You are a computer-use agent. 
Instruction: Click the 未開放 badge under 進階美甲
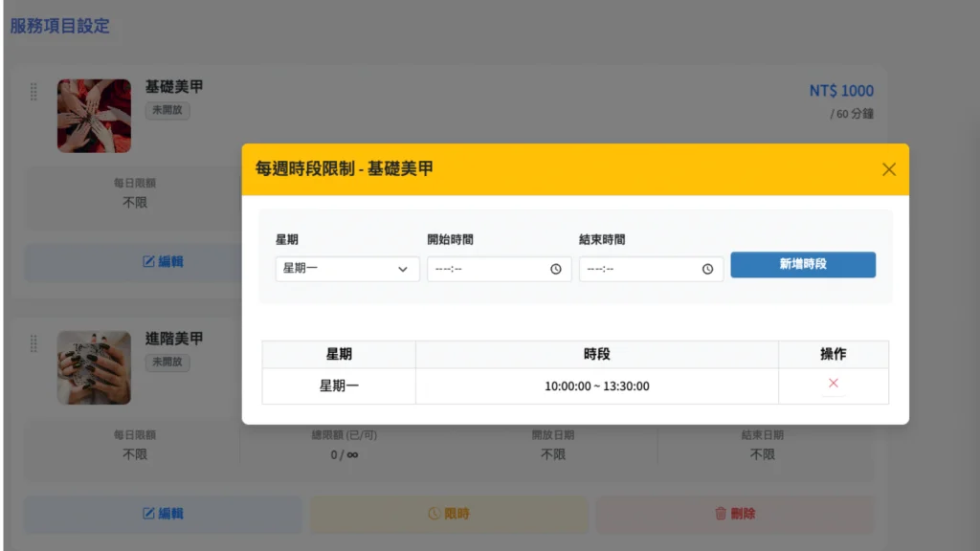pos(168,363)
